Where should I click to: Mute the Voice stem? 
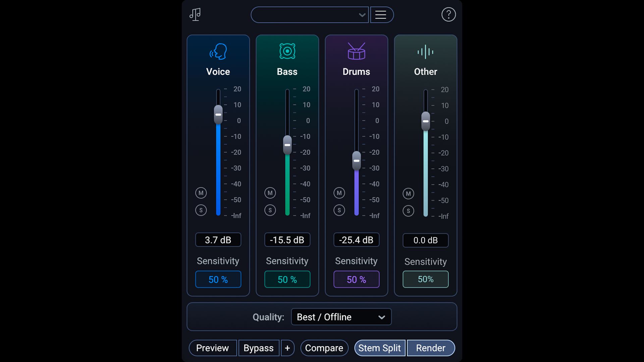201,193
